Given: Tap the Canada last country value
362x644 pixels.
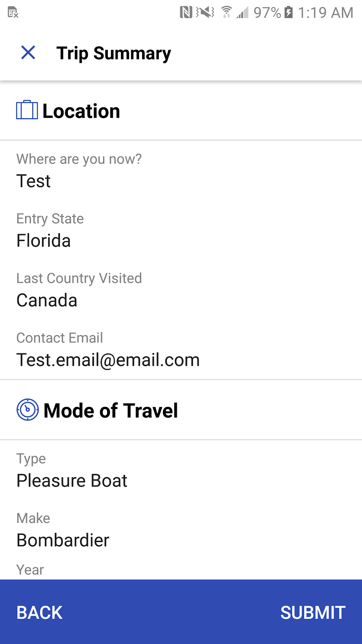Looking at the screenshot, I should pos(47,300).
